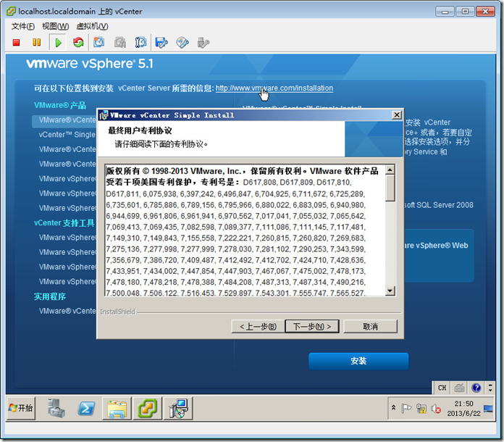Click the 下一步(N) next button

312,327
